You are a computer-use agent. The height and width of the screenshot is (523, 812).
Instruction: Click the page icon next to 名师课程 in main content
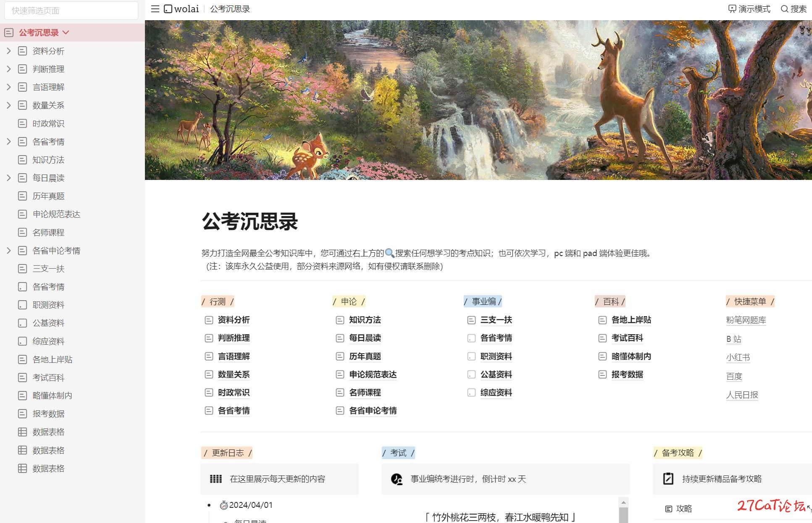pos(340,392)
